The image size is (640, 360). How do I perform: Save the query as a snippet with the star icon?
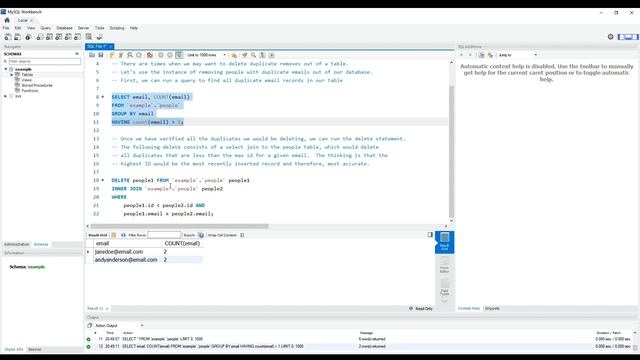coord(234,55)
